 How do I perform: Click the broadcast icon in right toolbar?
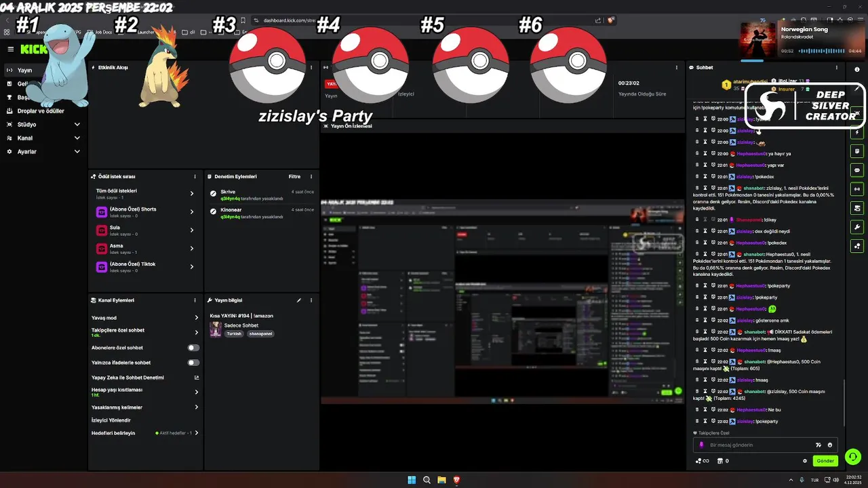(x=857, y=188)
